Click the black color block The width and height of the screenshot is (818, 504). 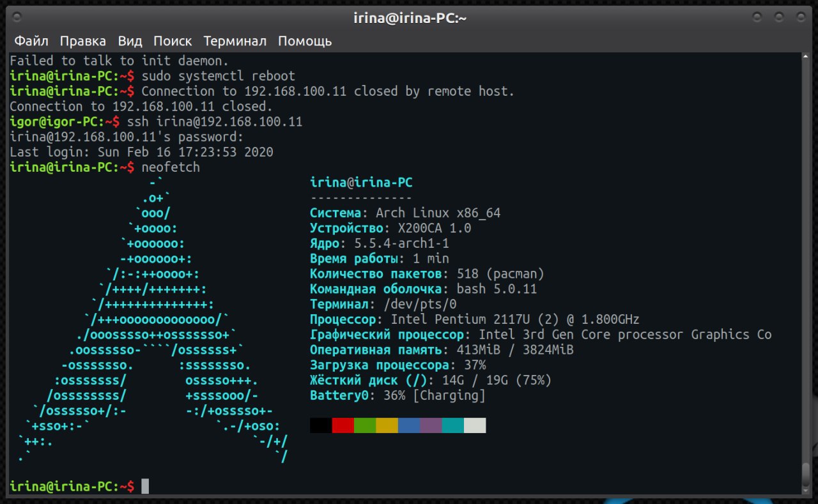321,425
